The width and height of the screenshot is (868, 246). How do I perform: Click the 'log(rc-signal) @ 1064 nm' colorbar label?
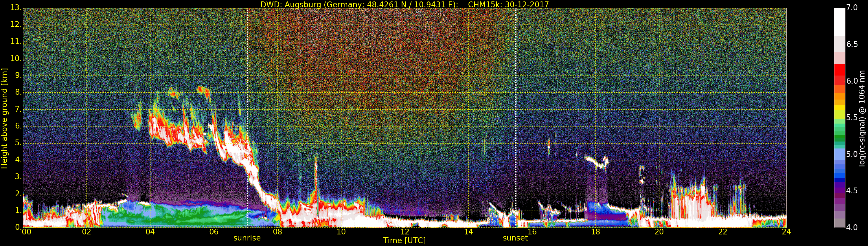(x=862, y=118)
